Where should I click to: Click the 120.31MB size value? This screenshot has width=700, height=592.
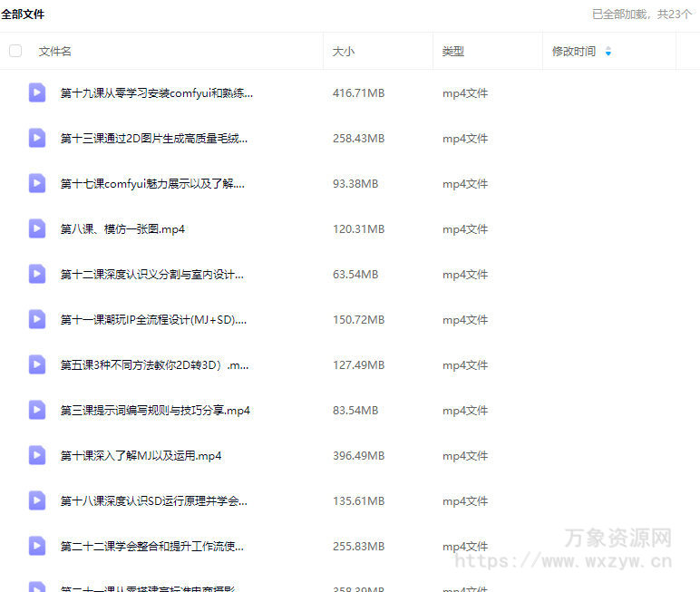[359, 229]
